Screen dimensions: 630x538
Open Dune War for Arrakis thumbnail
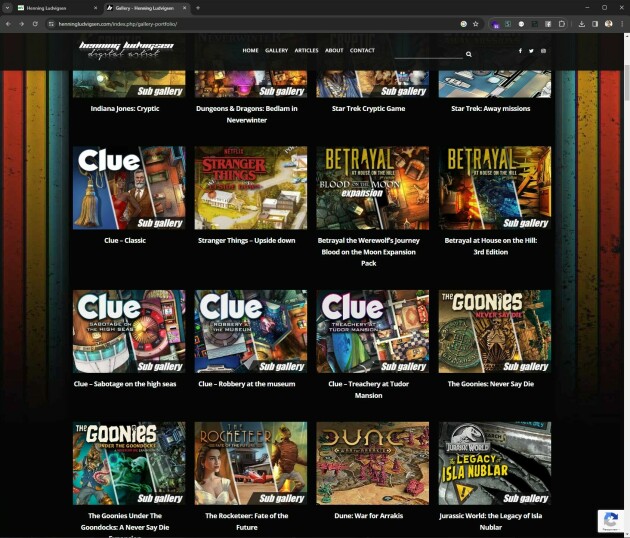(372, 463)
